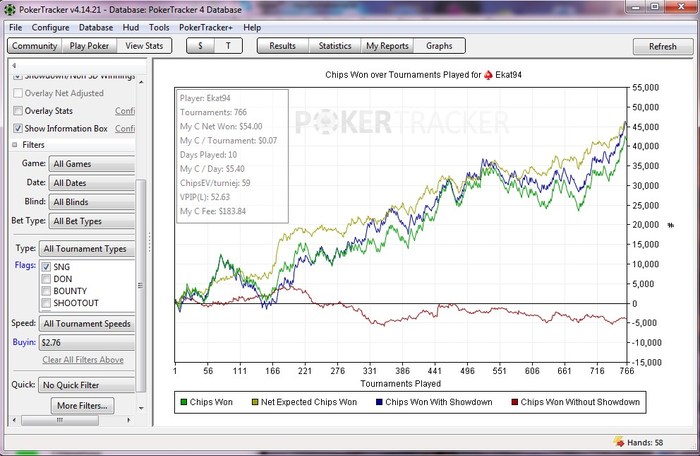Click the sidebar splitter grip handle
The height and width of the screenshot is (456, 700).
coord(149,242)
